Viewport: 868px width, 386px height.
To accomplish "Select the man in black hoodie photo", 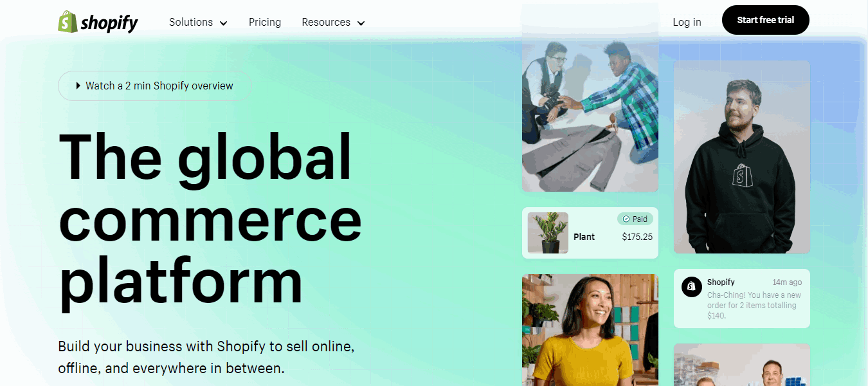I will pyautogui.click(x=742, y=157).
